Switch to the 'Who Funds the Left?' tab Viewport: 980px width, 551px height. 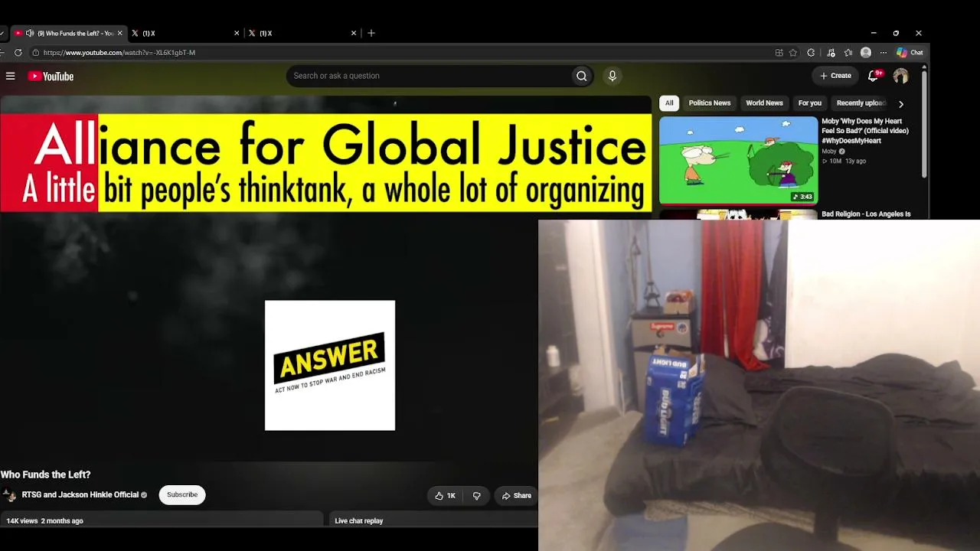67,33
